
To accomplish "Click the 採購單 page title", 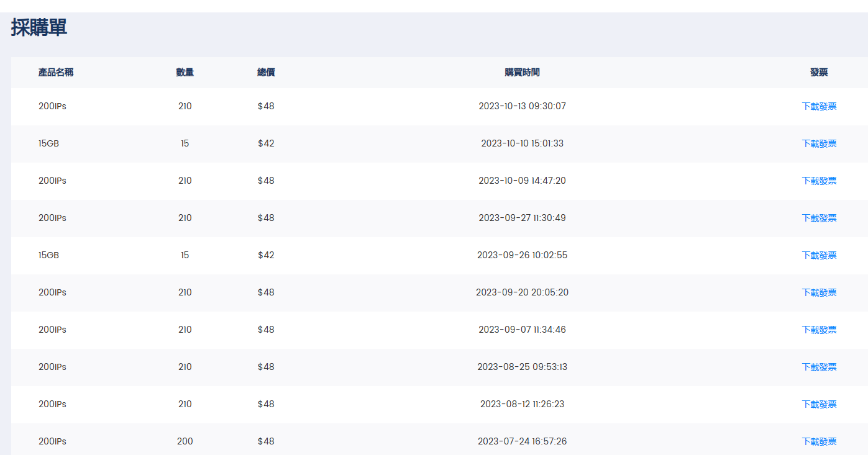I will [39, 28].
